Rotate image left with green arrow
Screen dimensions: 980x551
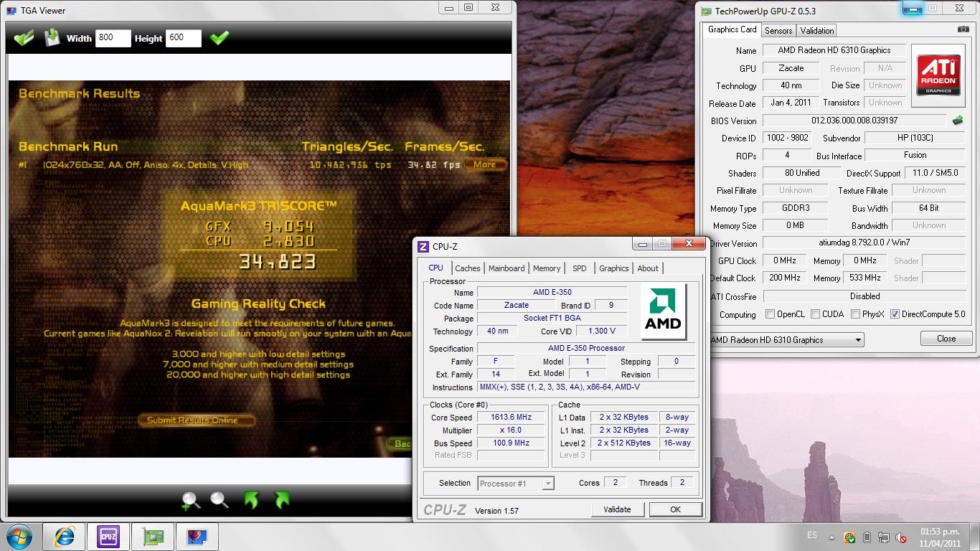251,500
